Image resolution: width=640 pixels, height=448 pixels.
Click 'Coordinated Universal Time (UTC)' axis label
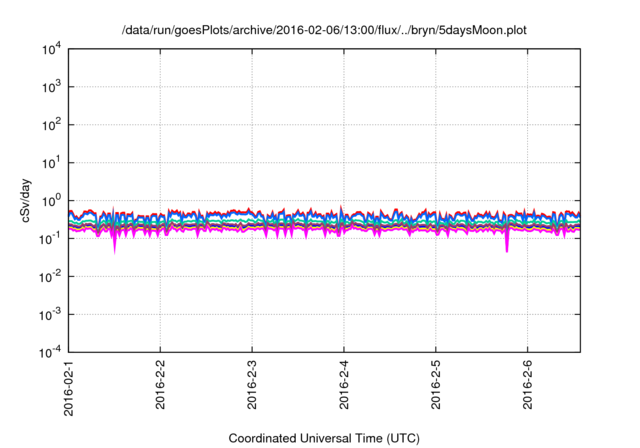point(324,438)
